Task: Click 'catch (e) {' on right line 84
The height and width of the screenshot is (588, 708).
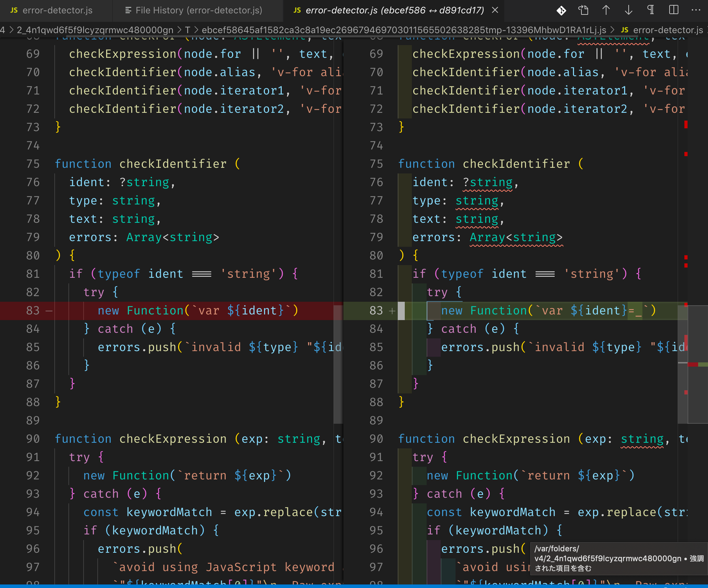Action: (x=480, y=329)
